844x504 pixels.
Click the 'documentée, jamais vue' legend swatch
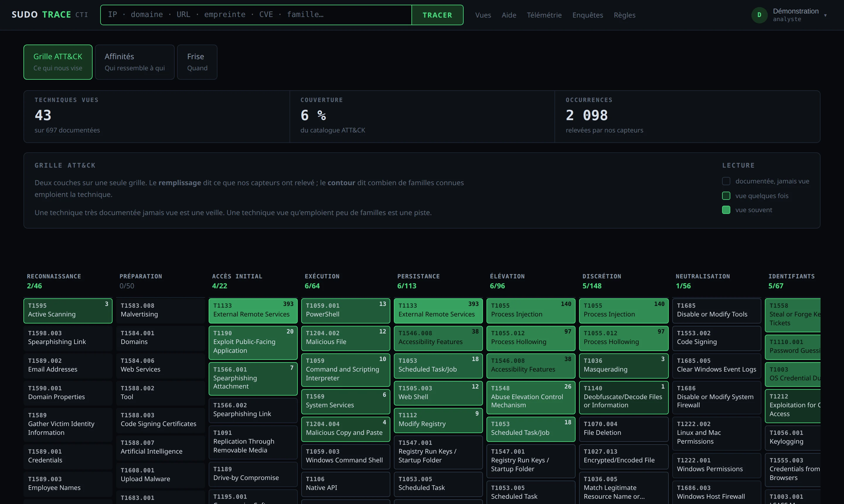(x=726, y=181)
